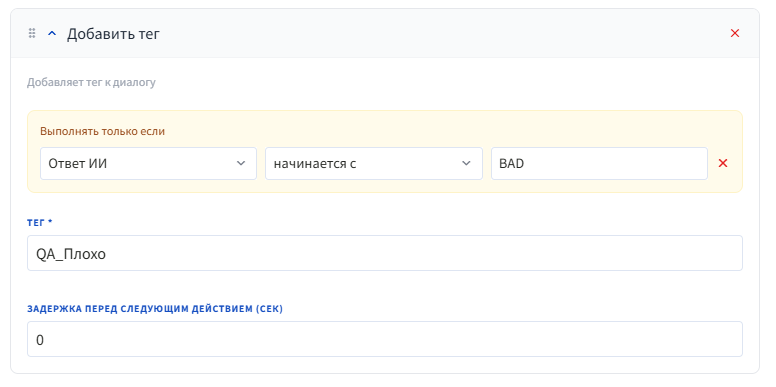776x387 pixels.
Task: Open the начинается с operator dropdown
Action: click(x=374, y=163)
